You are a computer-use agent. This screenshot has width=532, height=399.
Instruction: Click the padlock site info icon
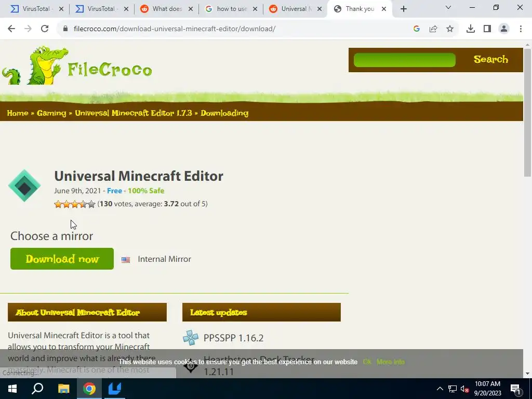click(65, 29)
